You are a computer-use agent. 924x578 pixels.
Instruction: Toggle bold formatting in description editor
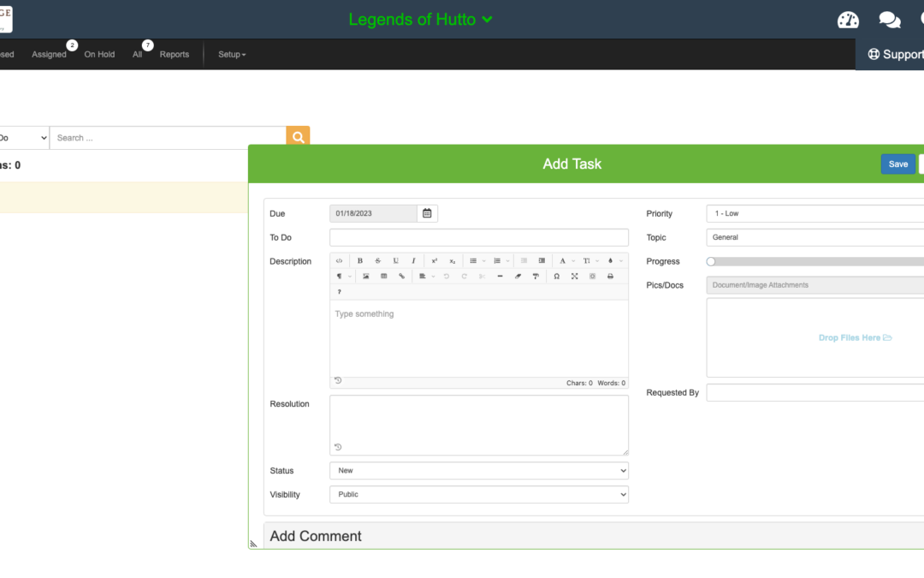pyautogui.click(x=360, y=261)
